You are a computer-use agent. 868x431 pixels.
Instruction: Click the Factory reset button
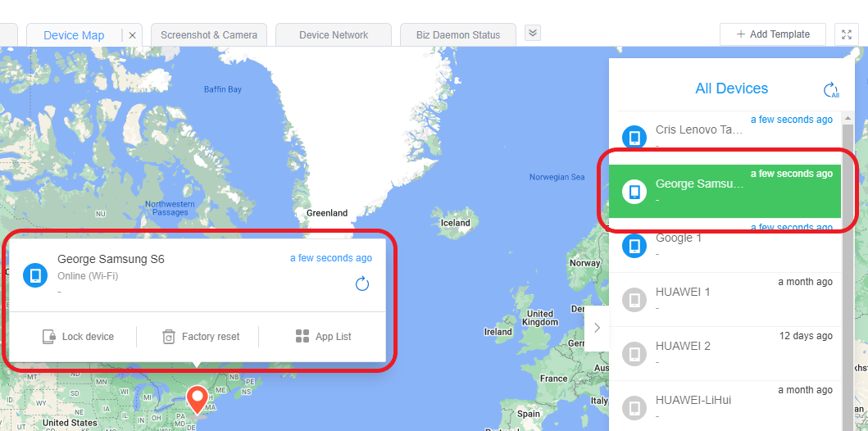click(201, 337)
